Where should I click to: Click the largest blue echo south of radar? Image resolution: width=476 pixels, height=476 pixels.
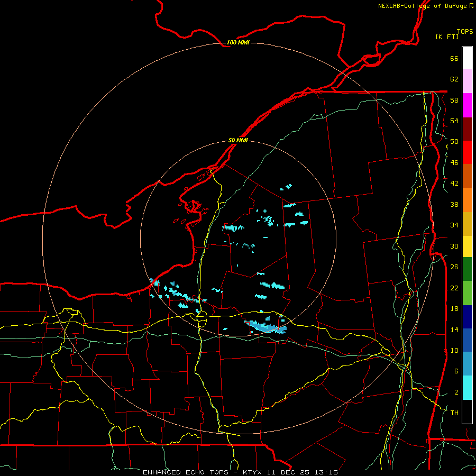[x=266, y=327]
